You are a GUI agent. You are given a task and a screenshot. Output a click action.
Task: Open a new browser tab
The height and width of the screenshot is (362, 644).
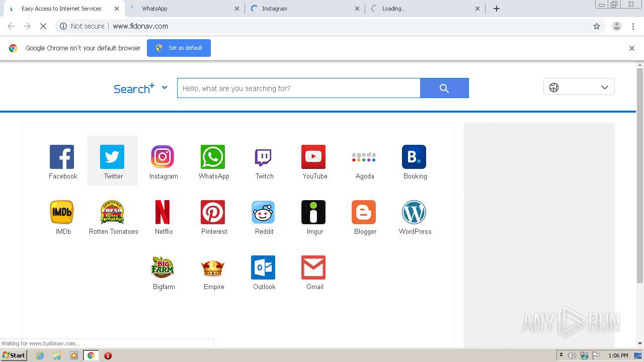coord(497,9)
